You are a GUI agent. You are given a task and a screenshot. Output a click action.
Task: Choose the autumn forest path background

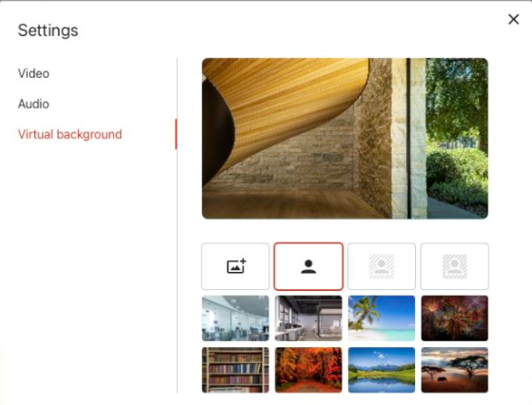[308, 370]
